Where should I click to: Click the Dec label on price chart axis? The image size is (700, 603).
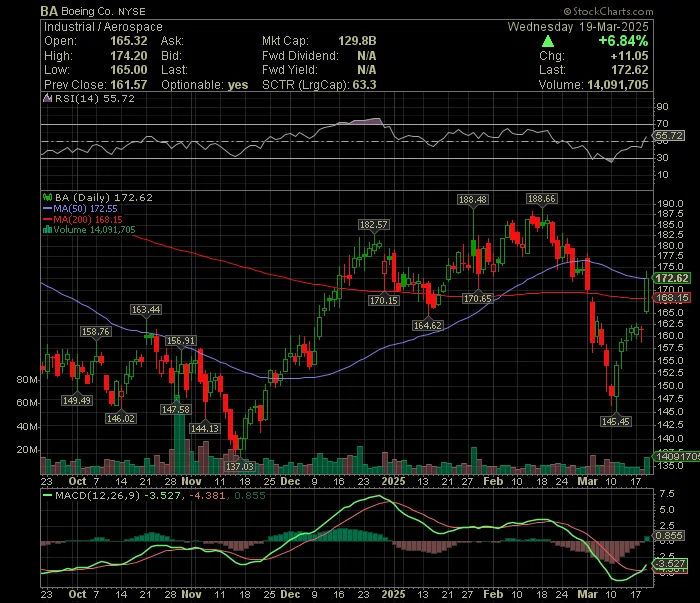coord(291,482)
